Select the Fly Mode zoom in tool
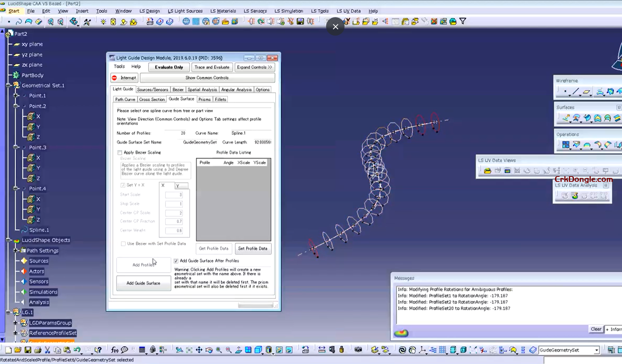 (x=218, y=350)
